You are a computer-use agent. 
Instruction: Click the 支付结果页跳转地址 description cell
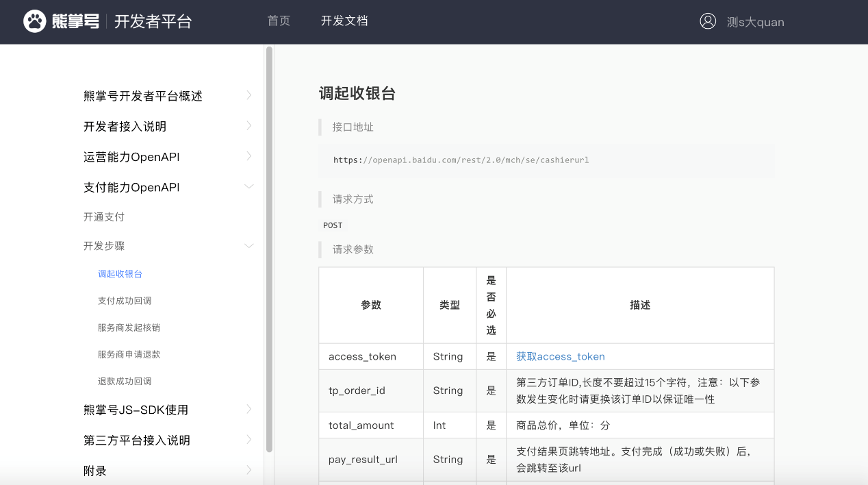tap(640, 460)
